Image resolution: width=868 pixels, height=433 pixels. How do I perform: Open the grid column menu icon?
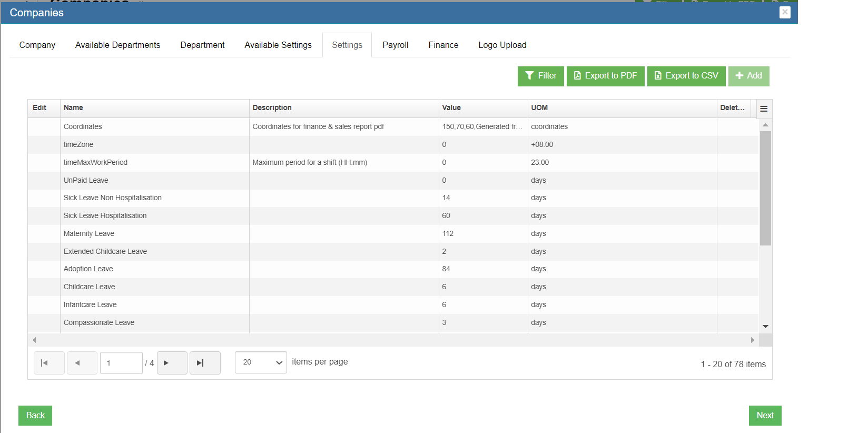tap(764, 109)
